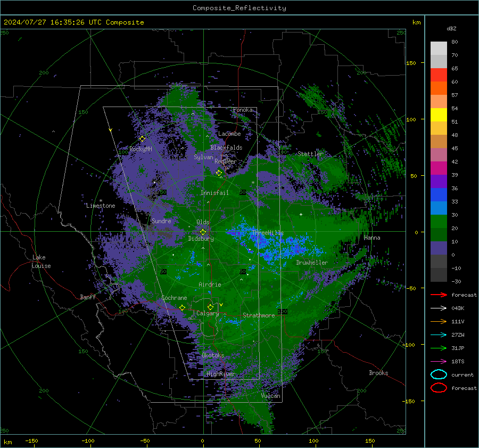Click the Lake Louise label

(41, 262)
